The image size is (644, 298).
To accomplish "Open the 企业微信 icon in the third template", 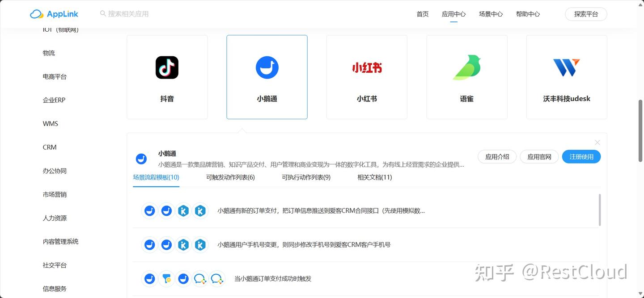I will tap(200, 278).
